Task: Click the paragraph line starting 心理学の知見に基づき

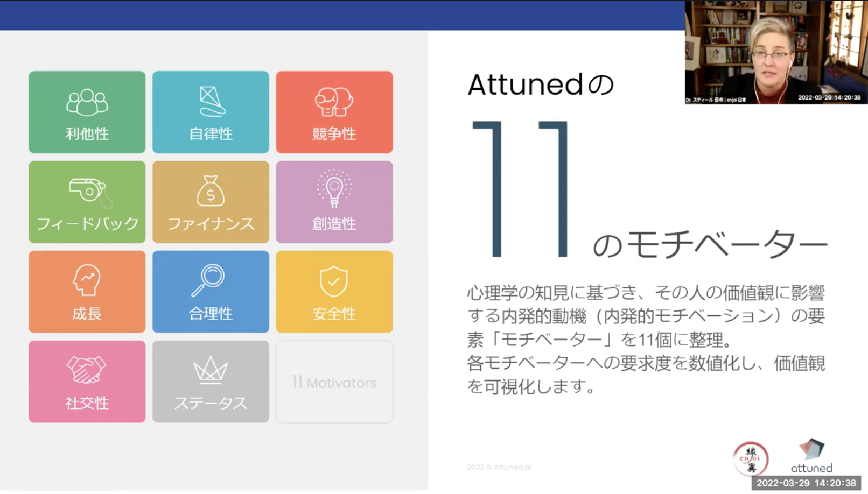Action: click(x=646, y=293)
